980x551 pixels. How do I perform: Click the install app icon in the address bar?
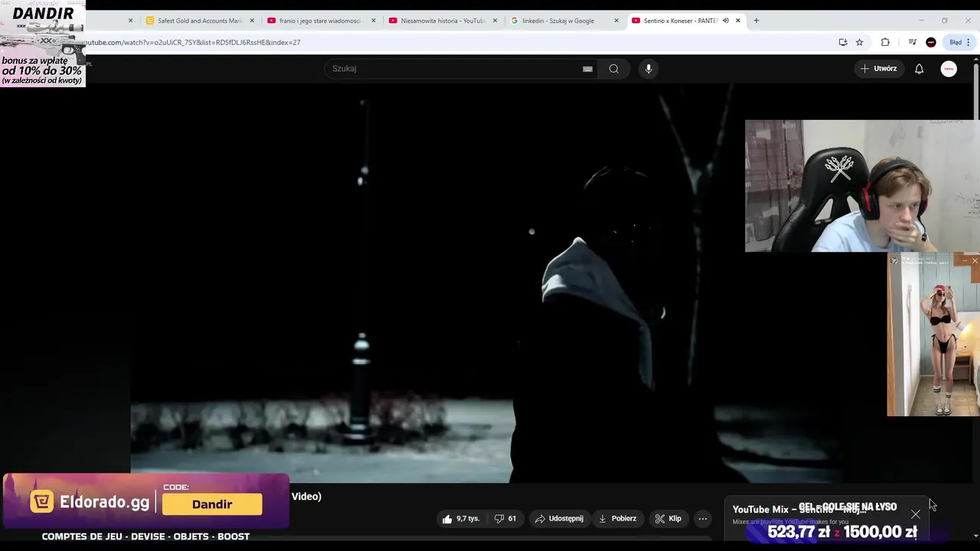point(843,43)
